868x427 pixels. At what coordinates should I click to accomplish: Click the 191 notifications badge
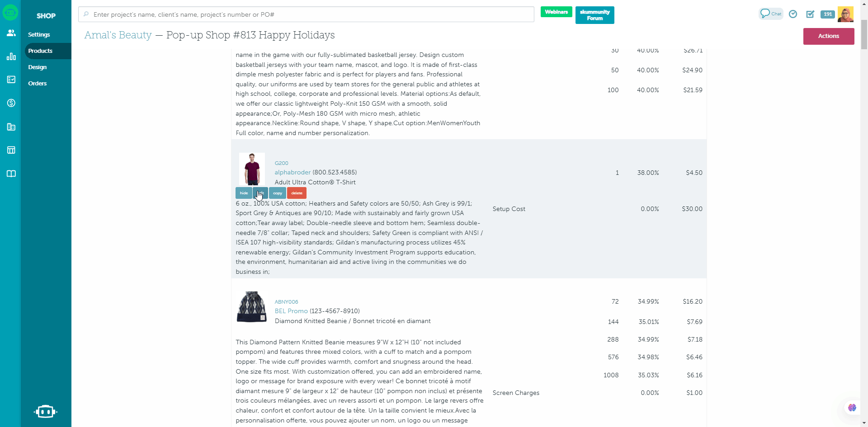(827, 14)
